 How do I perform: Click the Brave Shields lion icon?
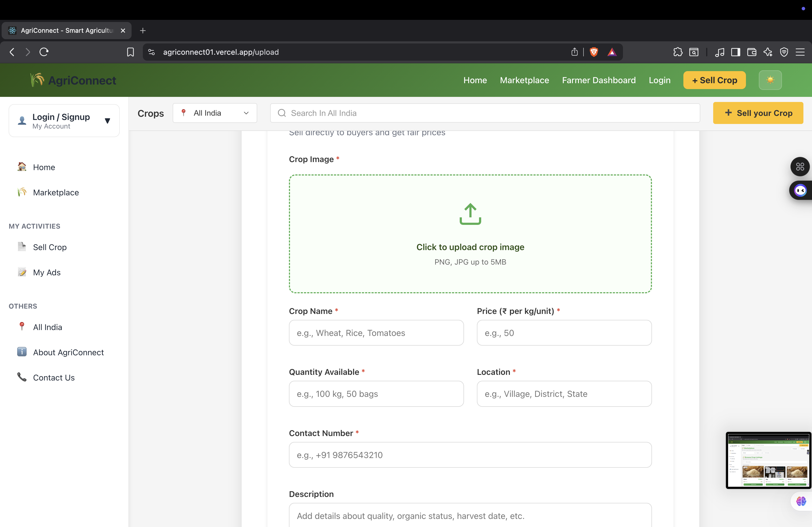coord(594,52)
